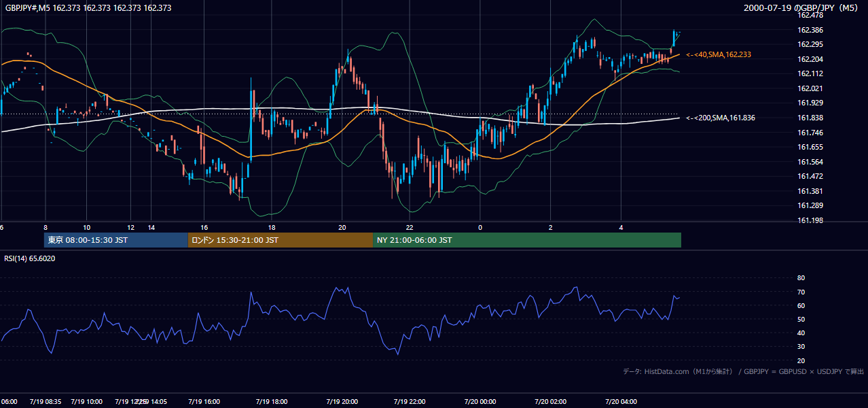This screenshot has width=868, height=408.
Task: Click hour marker 2 under the price chart
Action: click(551, 228)
